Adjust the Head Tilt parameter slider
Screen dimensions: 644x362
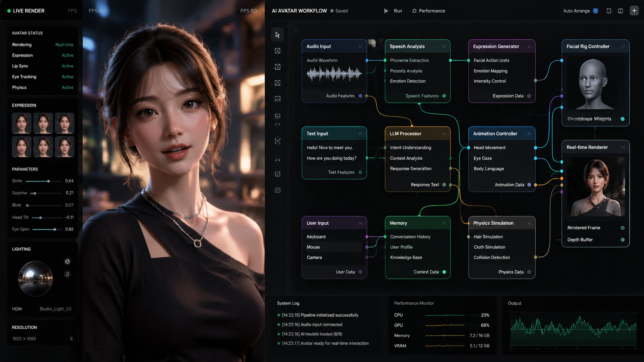pyautogui.click(x=47, y=217)
